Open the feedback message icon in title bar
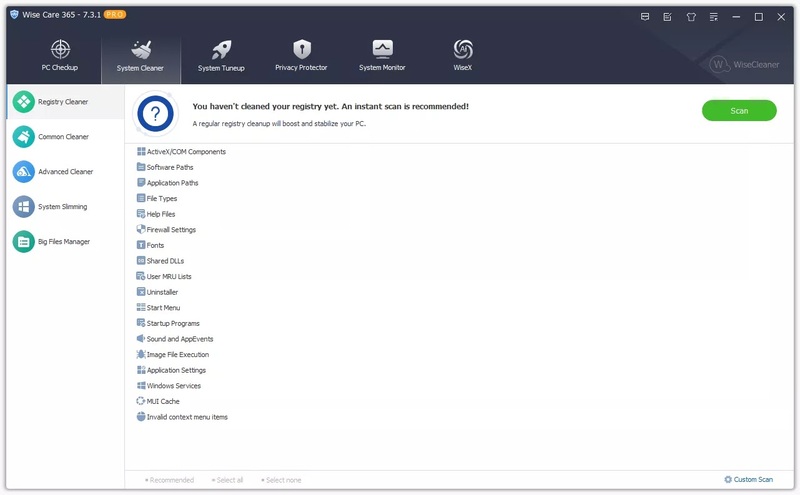800x495 pixels. pos(645,17)
